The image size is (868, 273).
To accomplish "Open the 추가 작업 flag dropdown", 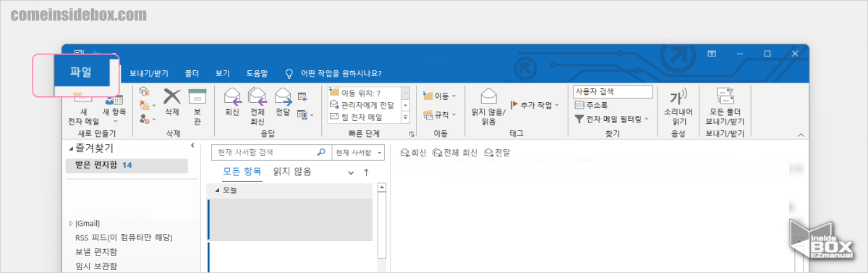I will (x=535, y=105).
